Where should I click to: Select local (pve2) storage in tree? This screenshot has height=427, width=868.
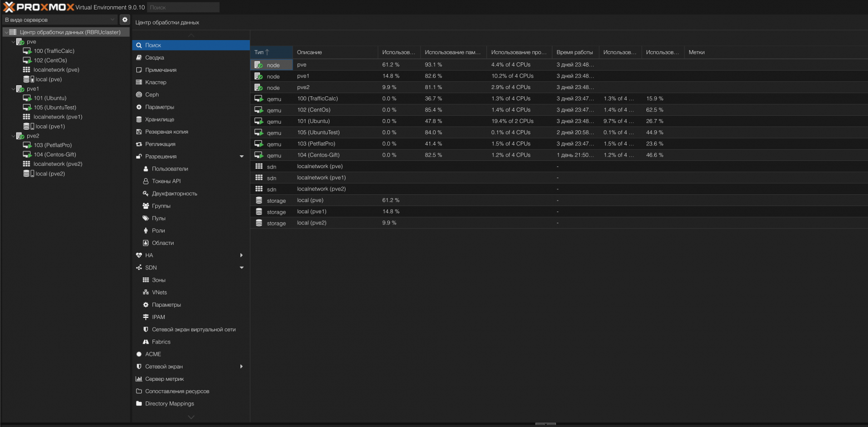50,174
